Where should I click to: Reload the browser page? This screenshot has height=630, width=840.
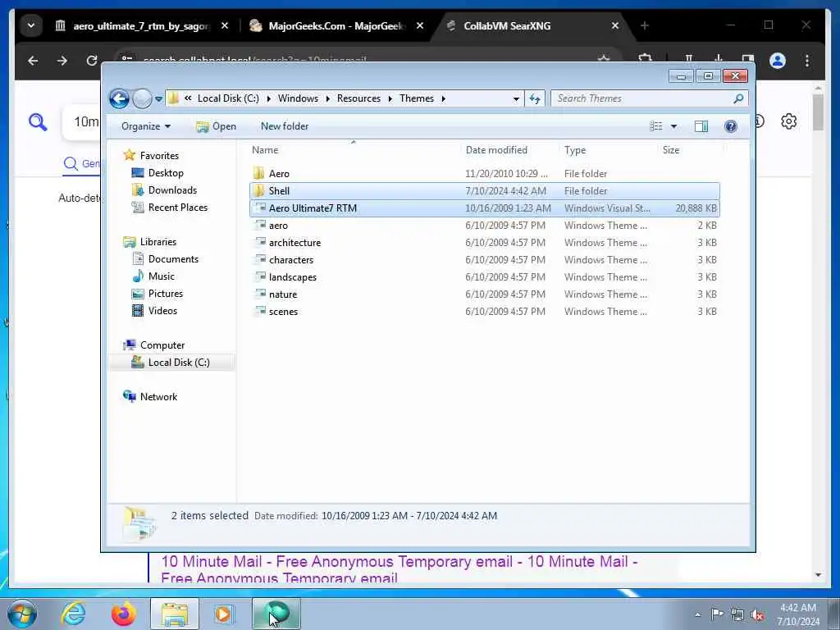point(92,61)
